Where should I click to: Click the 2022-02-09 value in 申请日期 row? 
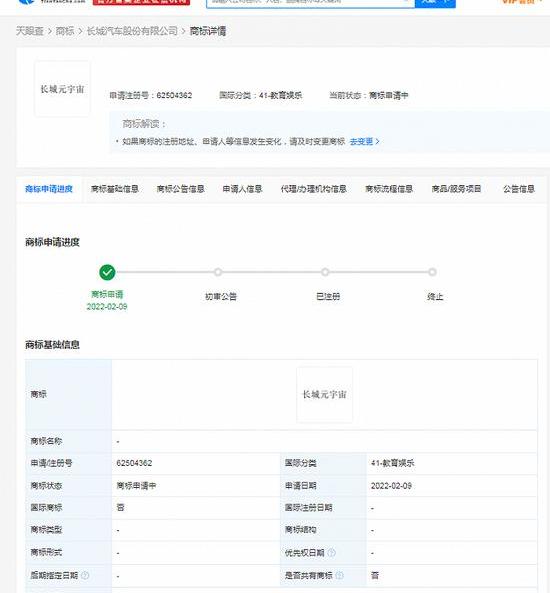click(x=391, y=486)
